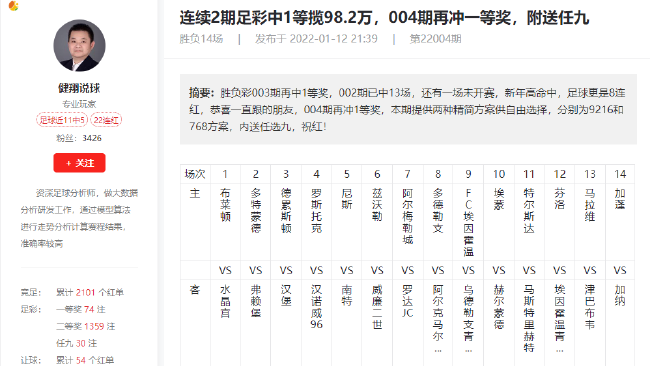Click away team 汉堡
650x366 pixels.
click(286, 296)
